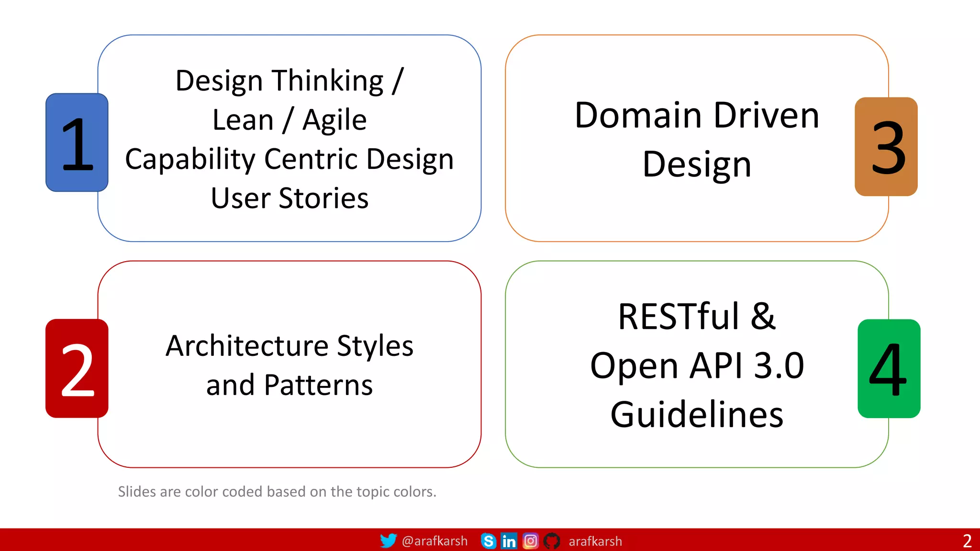The image size is (980, 551).
Task: Click the Instagram icon
Action: [530, 541]
